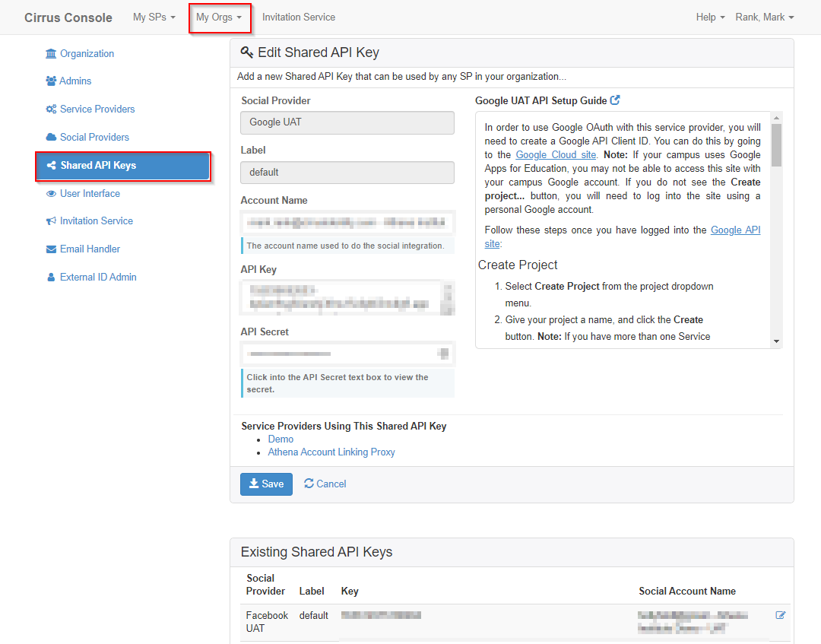
Task: Click the setup guide scroll up arrow
Action: click(776, 117)
